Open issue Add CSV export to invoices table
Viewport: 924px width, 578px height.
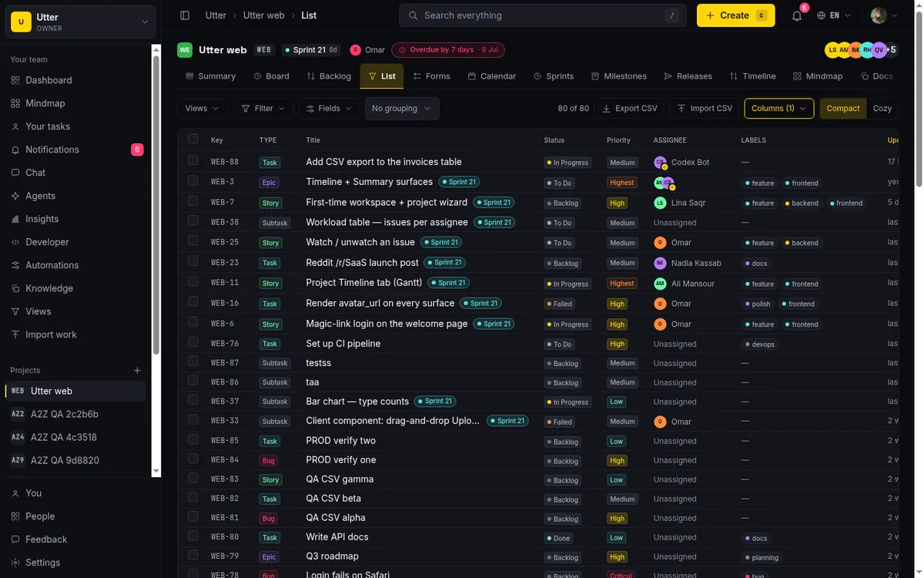point(383,162)
